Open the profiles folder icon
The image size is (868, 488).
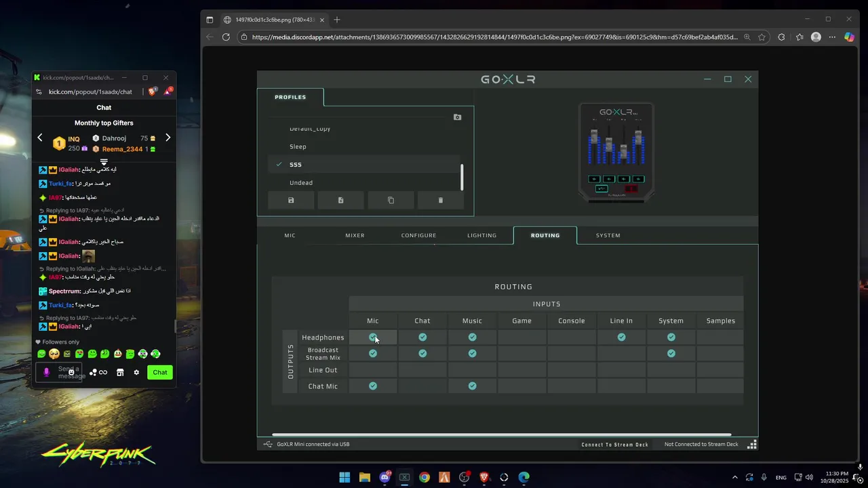(x=457, y=117)
